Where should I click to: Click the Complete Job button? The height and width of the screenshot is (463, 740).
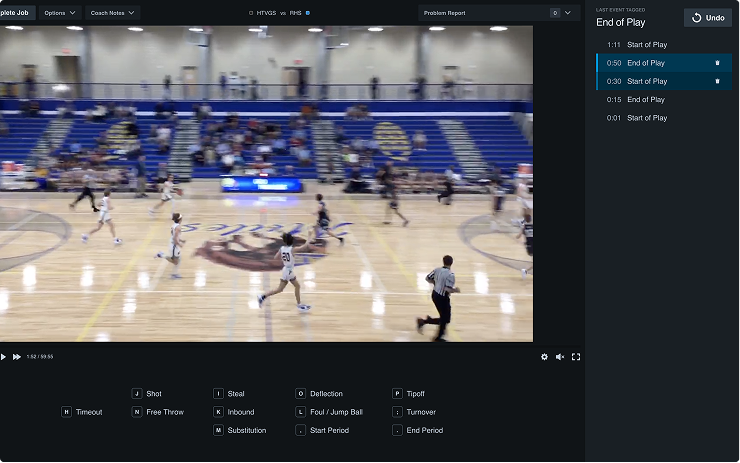(17, 13)
